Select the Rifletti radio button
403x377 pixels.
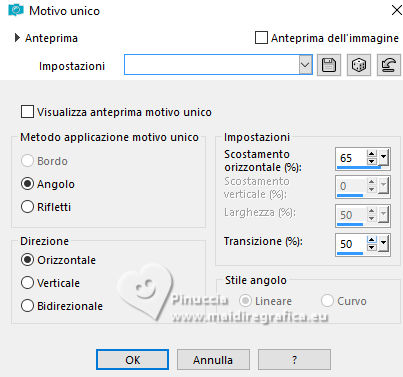[27, 207]
